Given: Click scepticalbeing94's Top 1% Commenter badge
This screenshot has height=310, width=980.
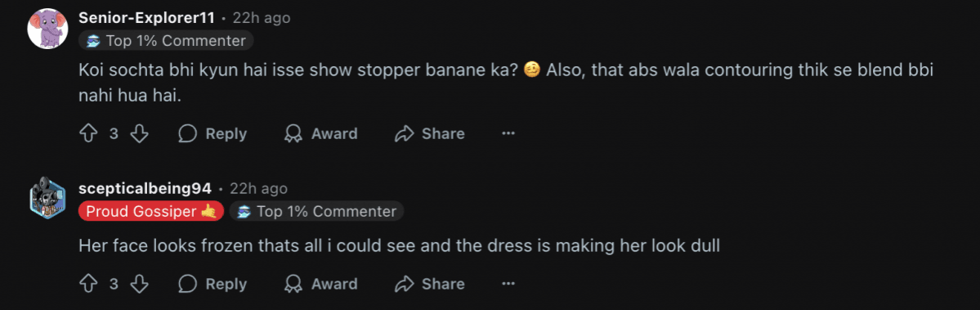Looking at the screenshot, I should pos(317,211).
